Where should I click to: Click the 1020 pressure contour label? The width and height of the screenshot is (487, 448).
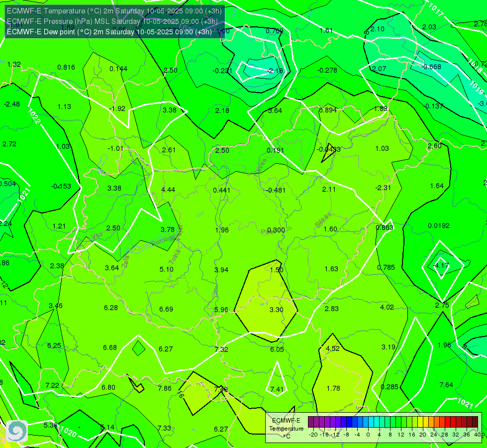(68, 432)
